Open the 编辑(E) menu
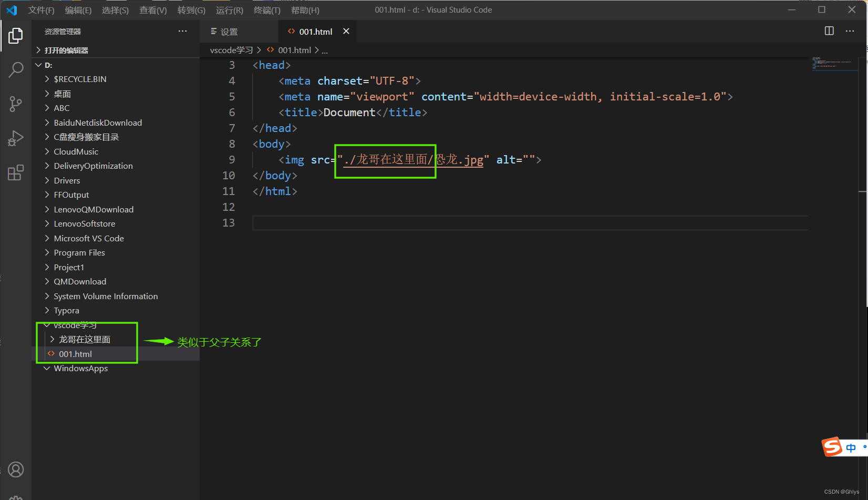The height and width of the screenshot is (500, 868). (x=78, y=10)
